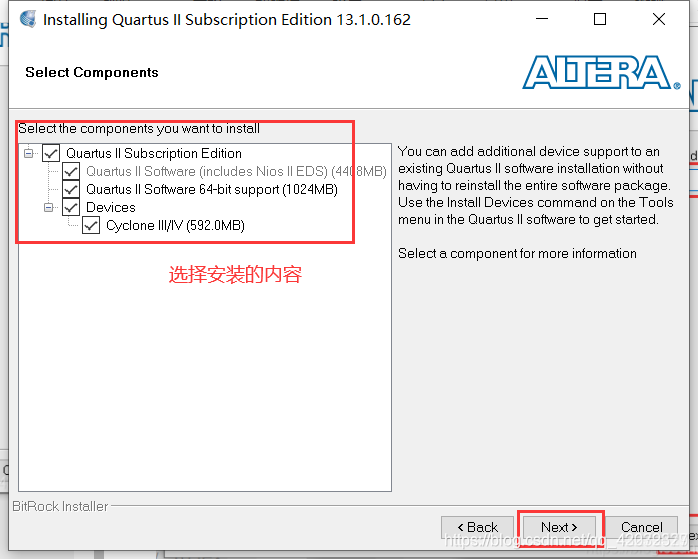Close the installer window
The height and width of the screenshot is (559, 698).
[x=659, y=19]
